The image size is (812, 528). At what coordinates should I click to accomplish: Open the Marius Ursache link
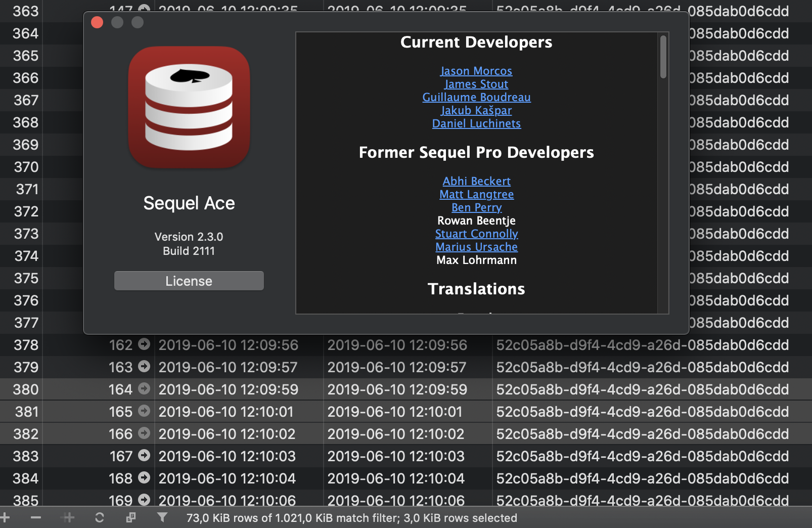click(x=476, y=247)
